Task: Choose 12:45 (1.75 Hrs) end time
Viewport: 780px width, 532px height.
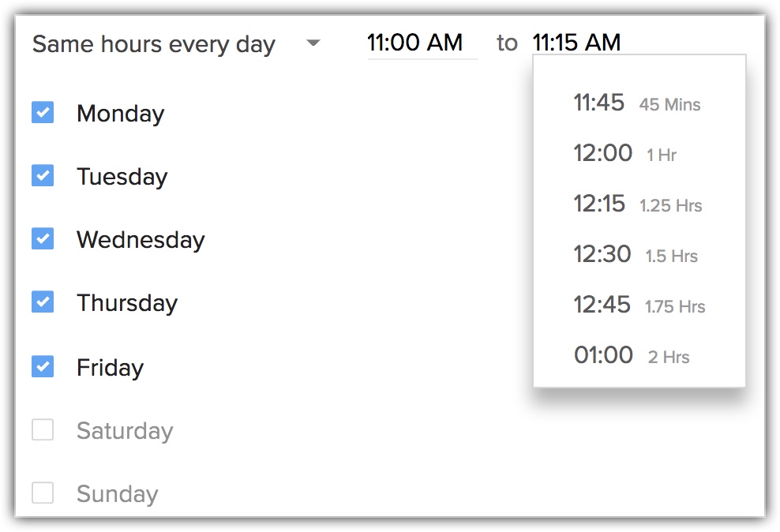Action: 639,305
